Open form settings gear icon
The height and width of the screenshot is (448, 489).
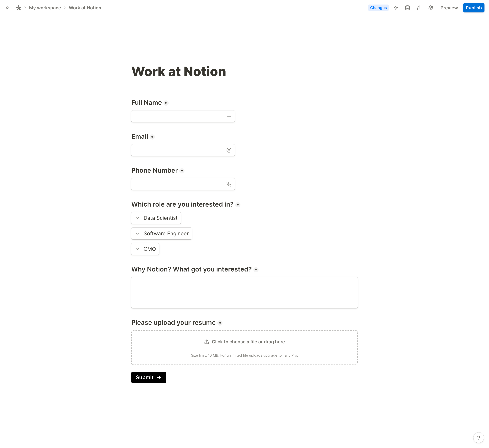coord(431,8)
